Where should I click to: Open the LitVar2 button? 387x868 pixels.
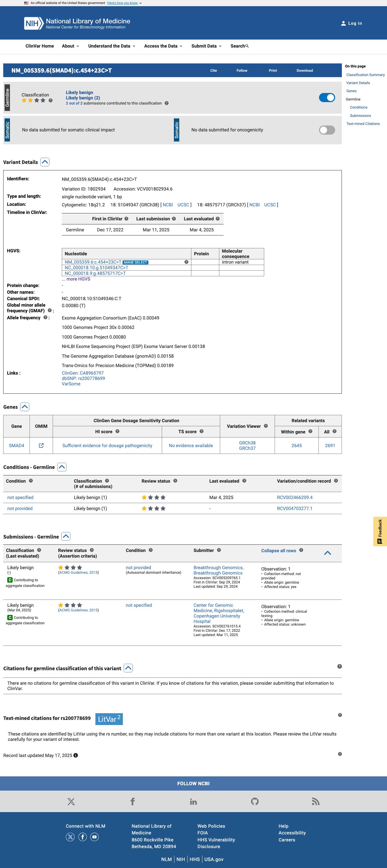tap(109, 719)
